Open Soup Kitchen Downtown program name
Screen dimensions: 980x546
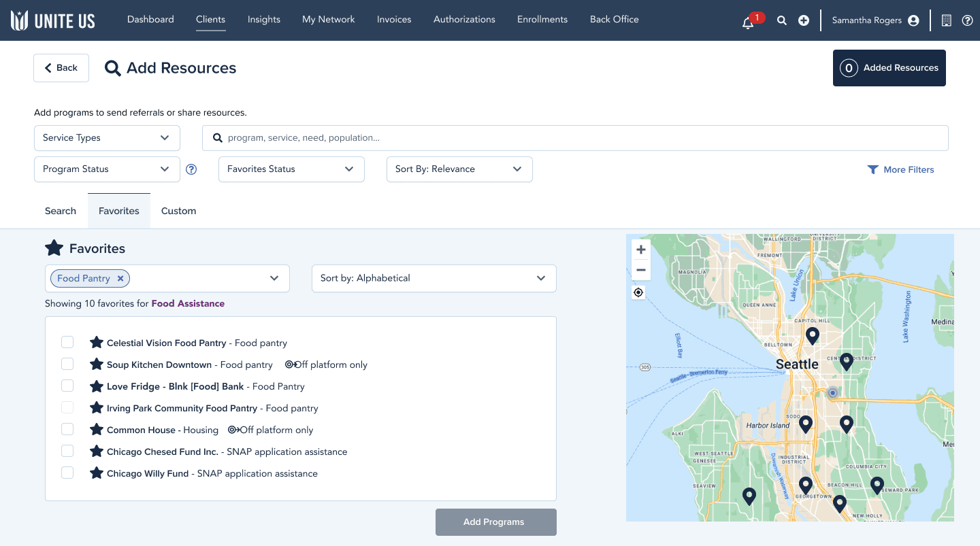159,364
